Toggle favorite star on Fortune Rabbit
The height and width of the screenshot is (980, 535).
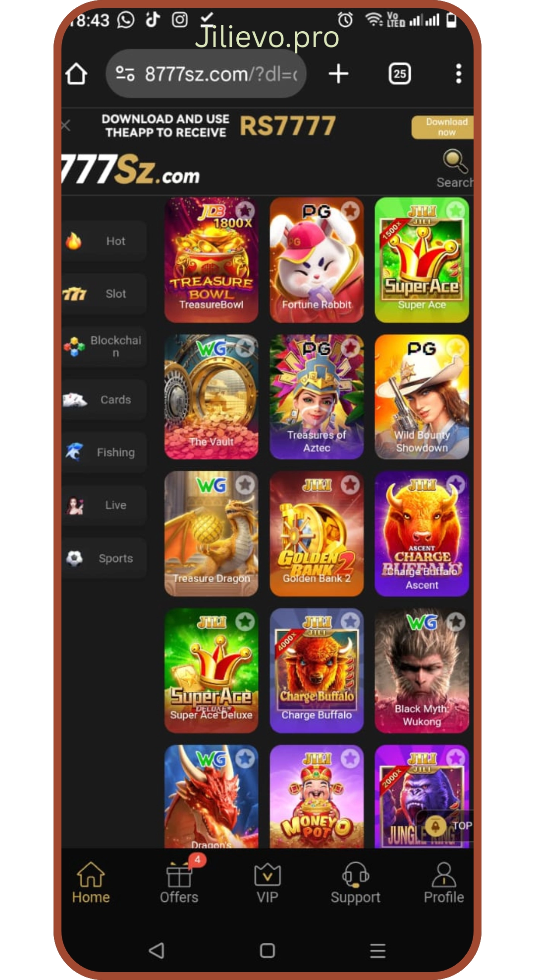click(350, 210)
